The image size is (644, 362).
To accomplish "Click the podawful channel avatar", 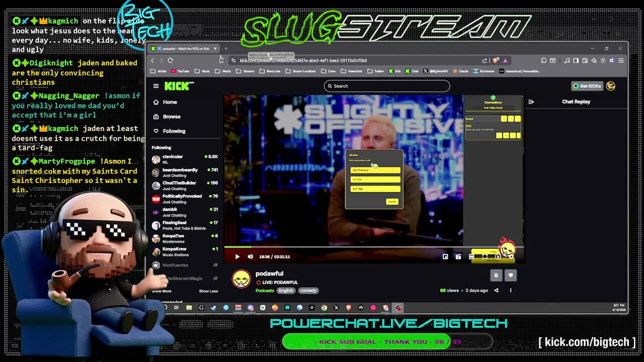I will point(242,279).
